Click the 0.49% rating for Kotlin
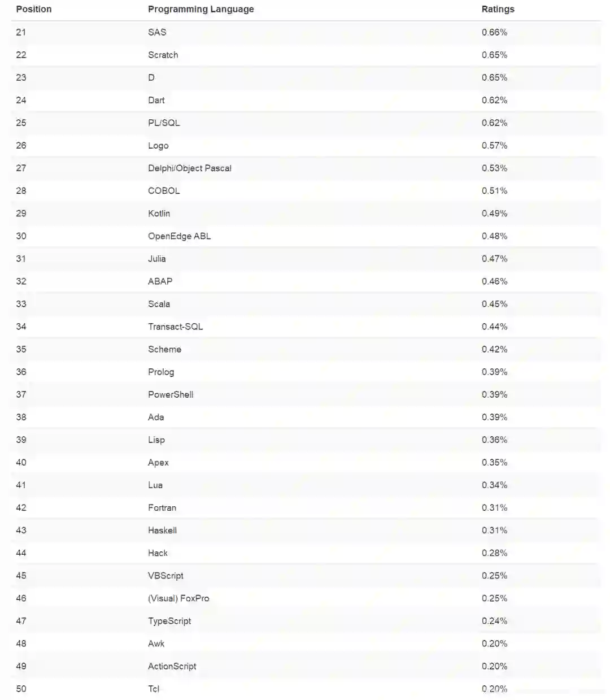 [x=494, y=213]
